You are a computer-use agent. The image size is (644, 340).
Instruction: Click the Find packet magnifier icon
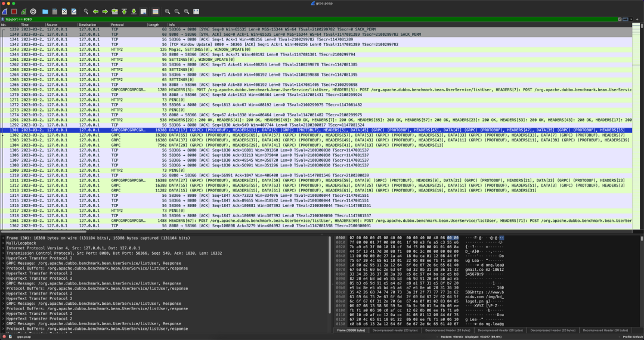[x=86, y=11]
